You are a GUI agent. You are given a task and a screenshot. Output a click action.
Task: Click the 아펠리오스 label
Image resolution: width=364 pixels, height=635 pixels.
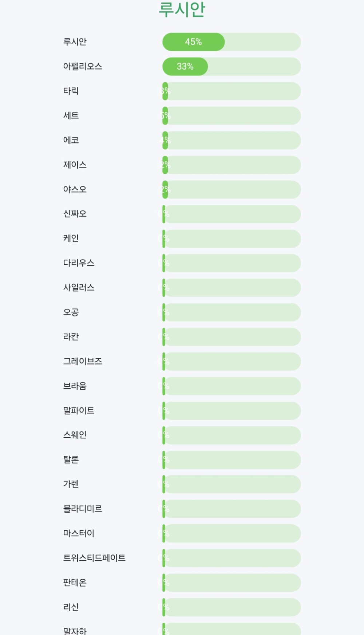click(x=82, y=66)
